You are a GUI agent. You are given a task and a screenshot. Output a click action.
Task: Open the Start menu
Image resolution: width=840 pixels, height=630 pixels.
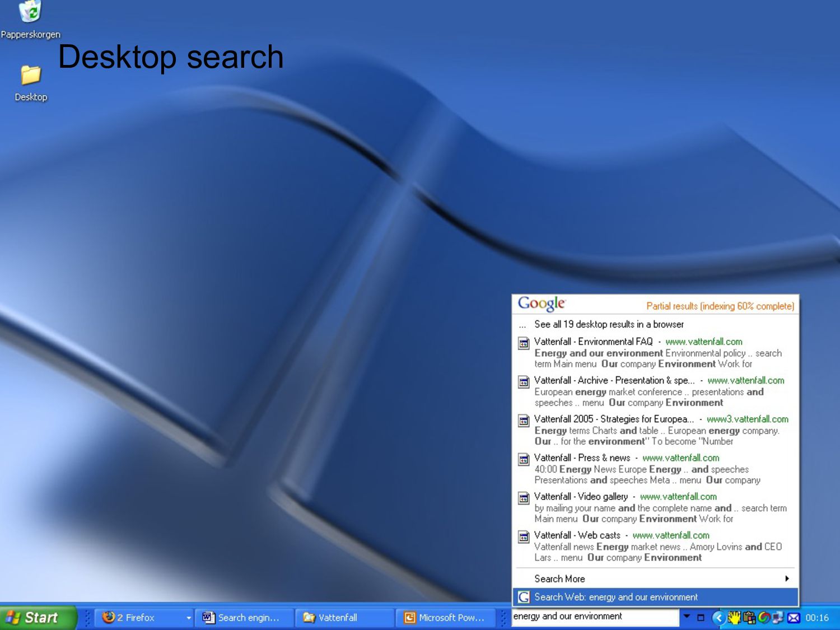pos(38,618)
